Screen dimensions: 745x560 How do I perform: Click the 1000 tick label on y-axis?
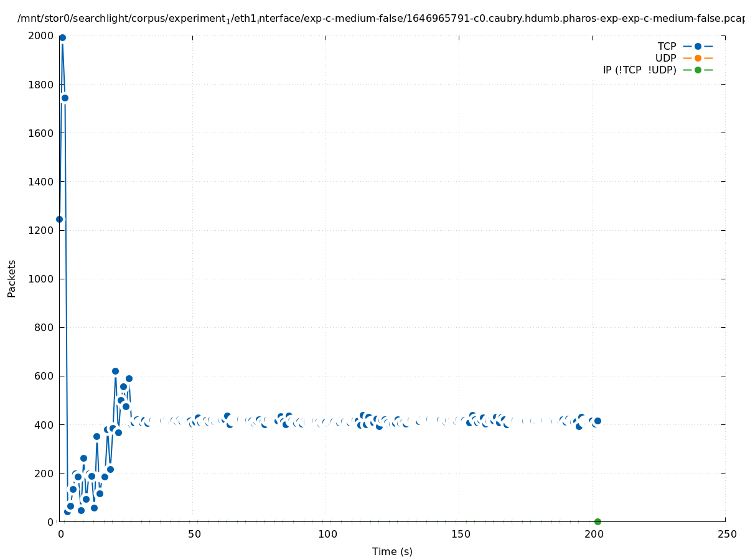tap(41, 279)
